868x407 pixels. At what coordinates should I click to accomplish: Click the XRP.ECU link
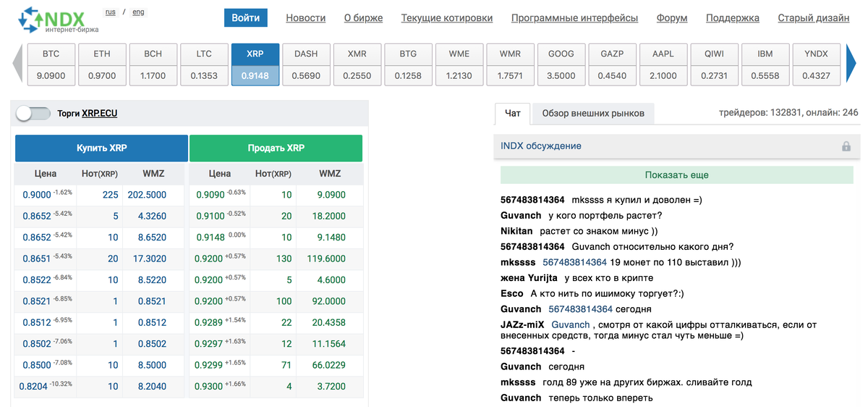pyautogui.click(x=100, y=114)
